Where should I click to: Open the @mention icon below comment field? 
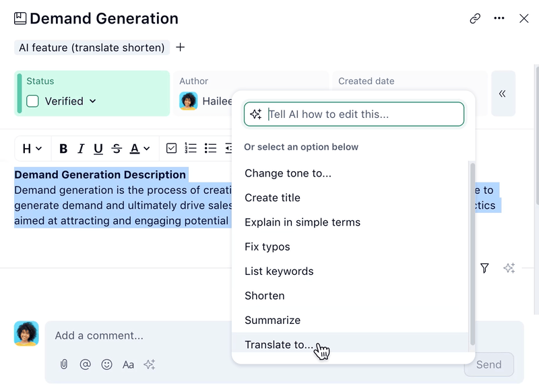(86, 364)
